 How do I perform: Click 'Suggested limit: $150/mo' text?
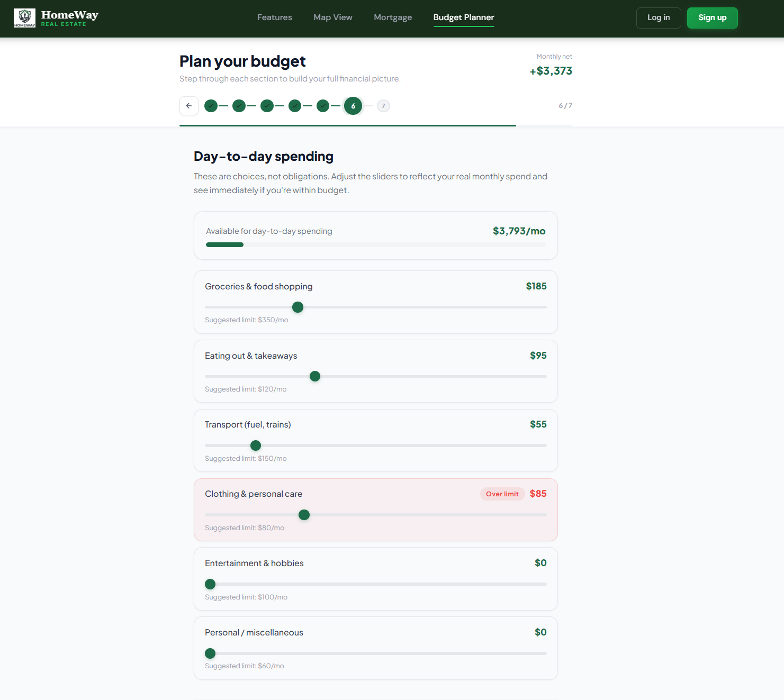pos(246,459)
